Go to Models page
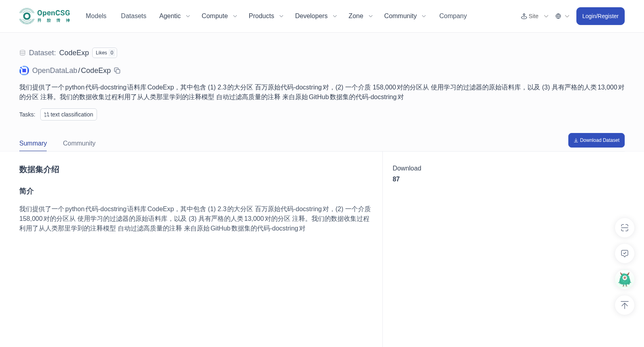This screenshot has height=347, width=644. [x=96, y=16]
